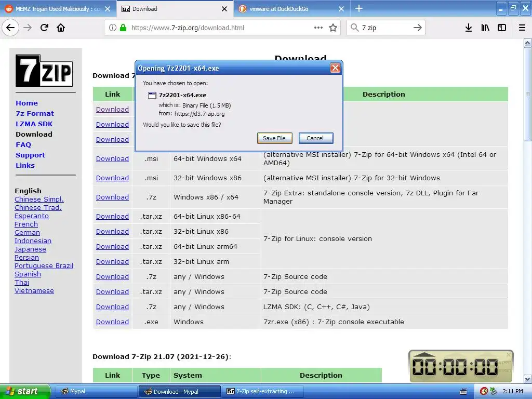Switch language to Indonesian

click(33, 241)
